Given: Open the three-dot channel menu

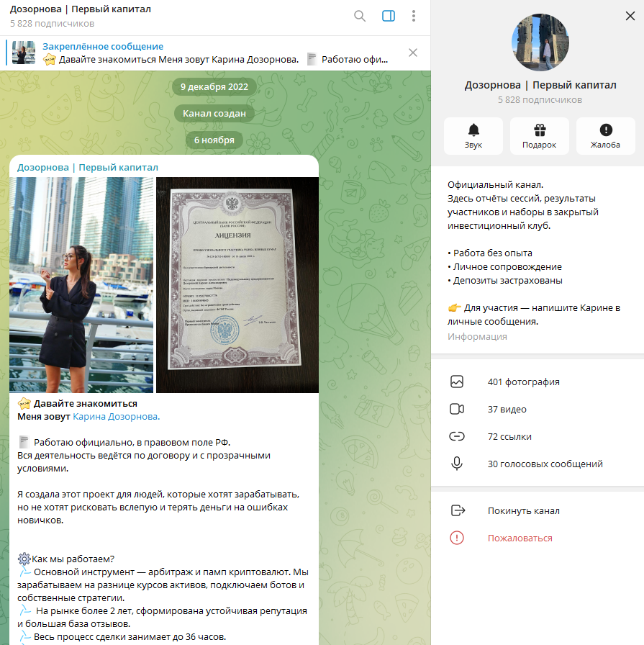Looking at the screenshot, I should [x=414, y=16].
